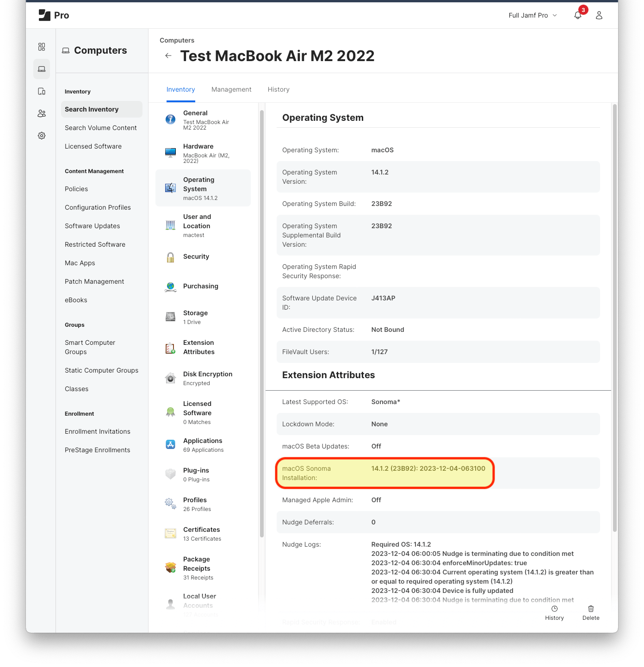Open Search Inventory in sidebar
This screenshot has height=667, width=644.
(102, 109)
